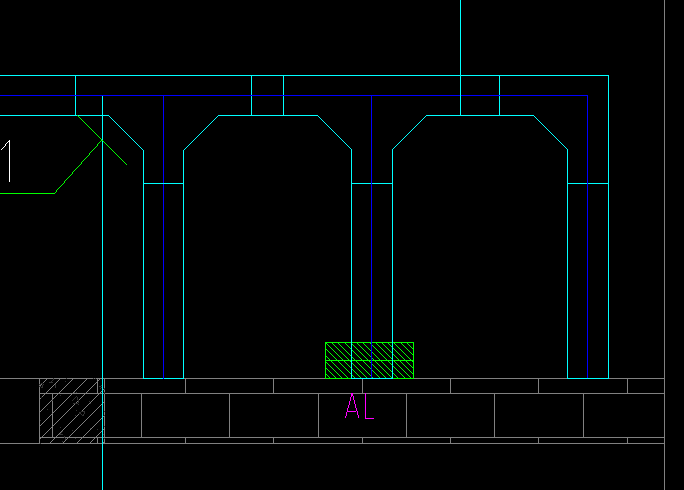The height and width of the screenshot is (490, 684).
Task: Select the gray vertical border line at far right
Action: coord(665,245)
